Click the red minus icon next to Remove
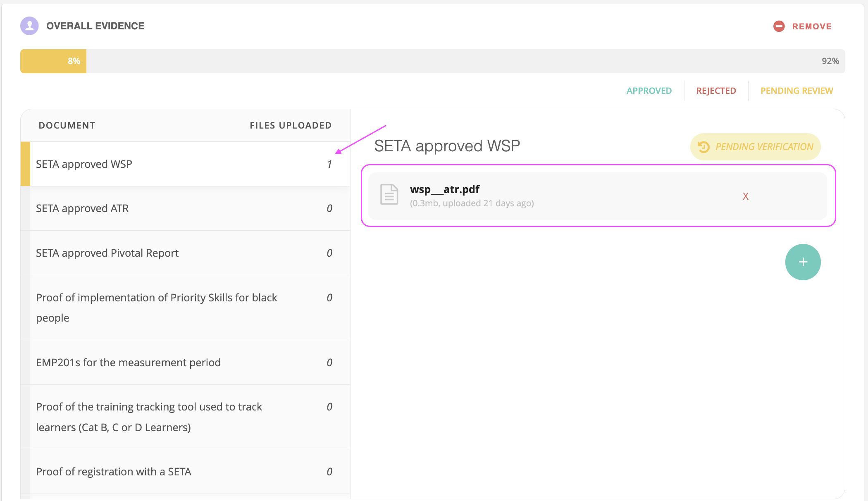This screenshot has width=868, height=501. coord(779,26)
